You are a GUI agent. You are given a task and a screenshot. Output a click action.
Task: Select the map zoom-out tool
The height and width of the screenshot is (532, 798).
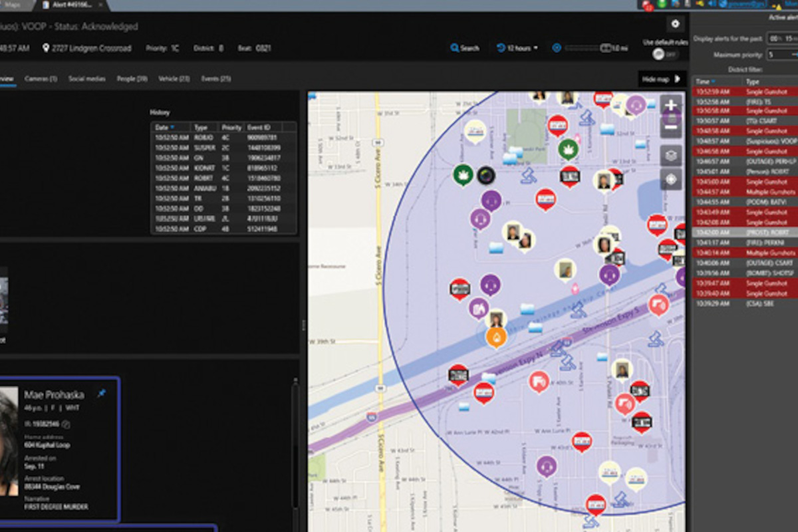671,126
